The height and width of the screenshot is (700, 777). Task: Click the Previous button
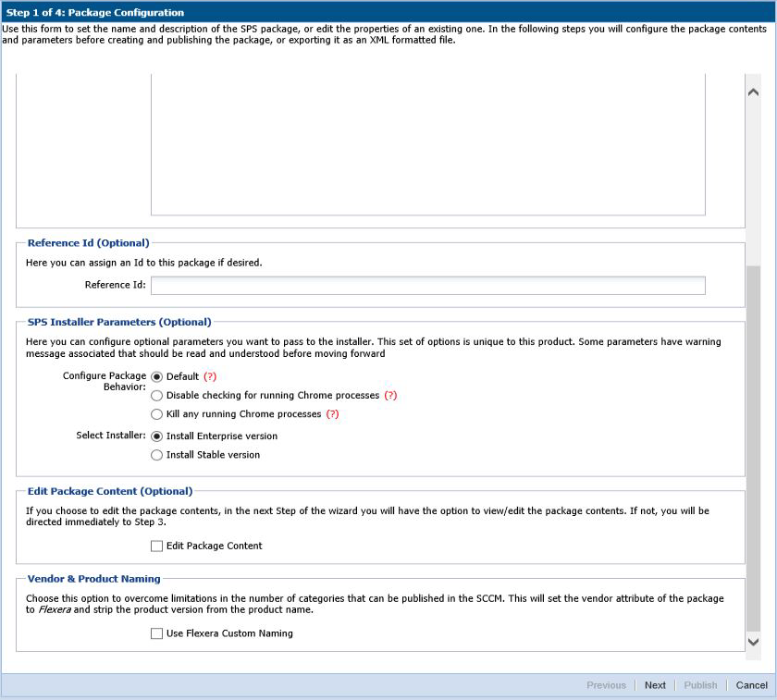coord(606,685)
